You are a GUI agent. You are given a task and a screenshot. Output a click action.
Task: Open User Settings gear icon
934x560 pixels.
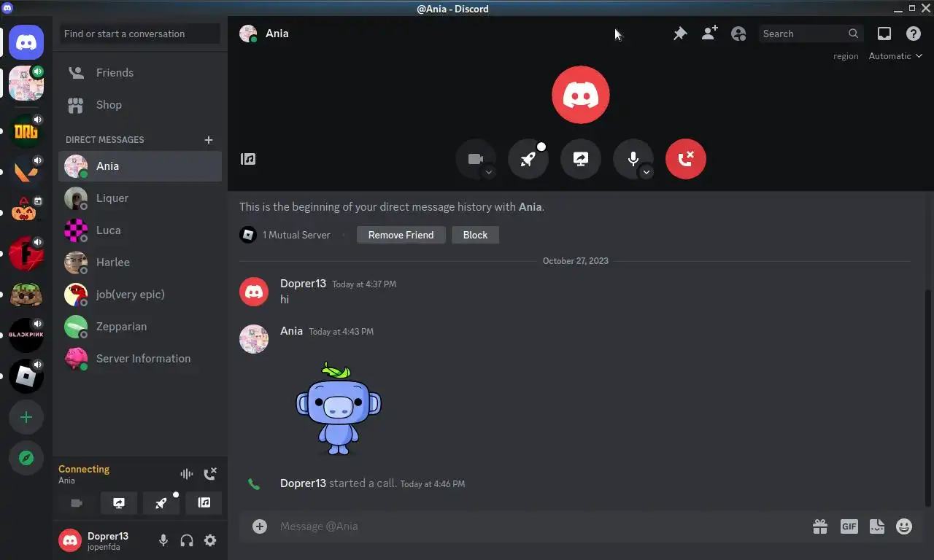[x=210, y=540]
